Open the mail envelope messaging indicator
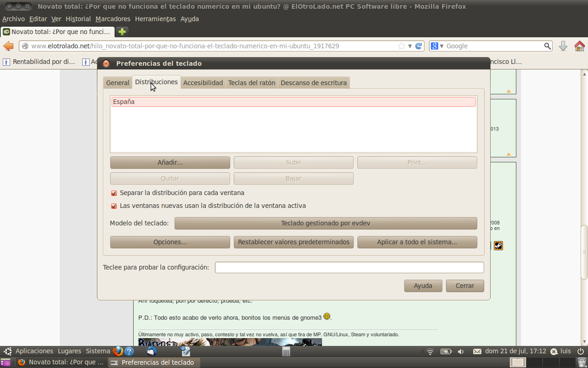Image resolution: width=588 pixels, height=368 pixels. click(x=477, y=351)
